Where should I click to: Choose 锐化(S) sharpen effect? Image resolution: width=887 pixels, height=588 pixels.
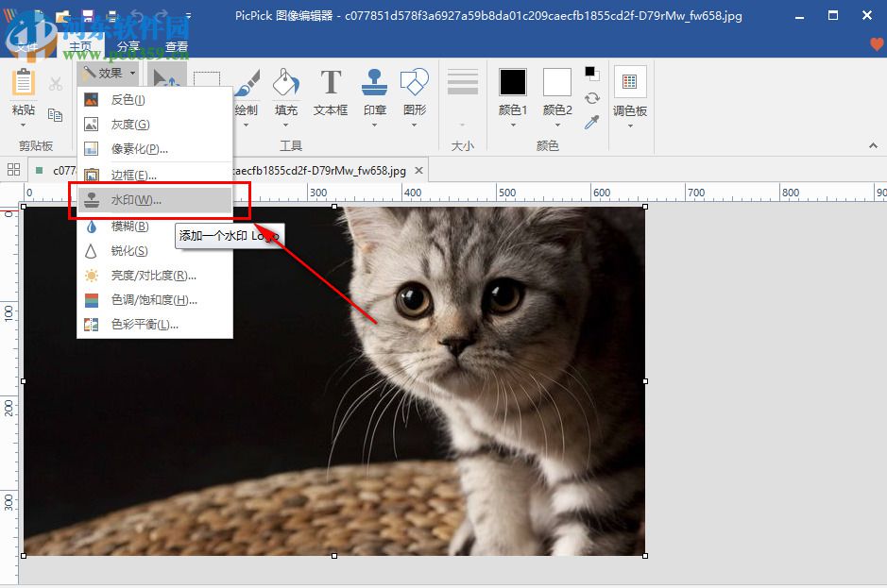[155, 251]
